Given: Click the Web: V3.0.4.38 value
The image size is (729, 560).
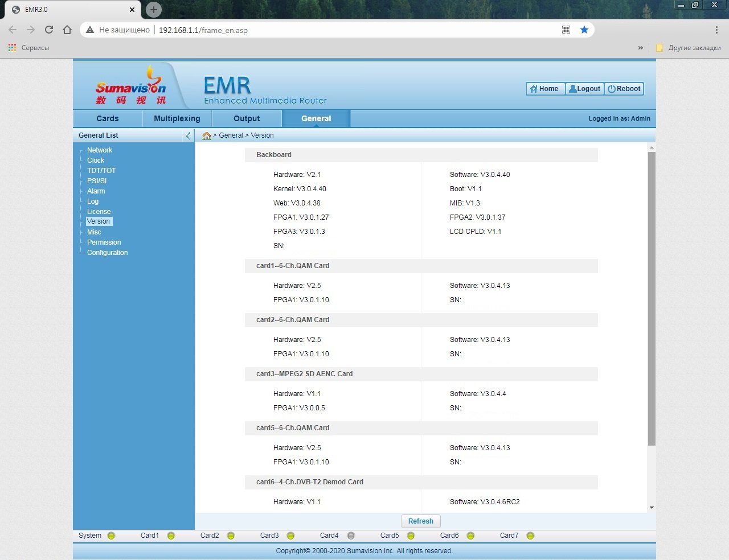Looking at the screenshot, I should point(297,203).
